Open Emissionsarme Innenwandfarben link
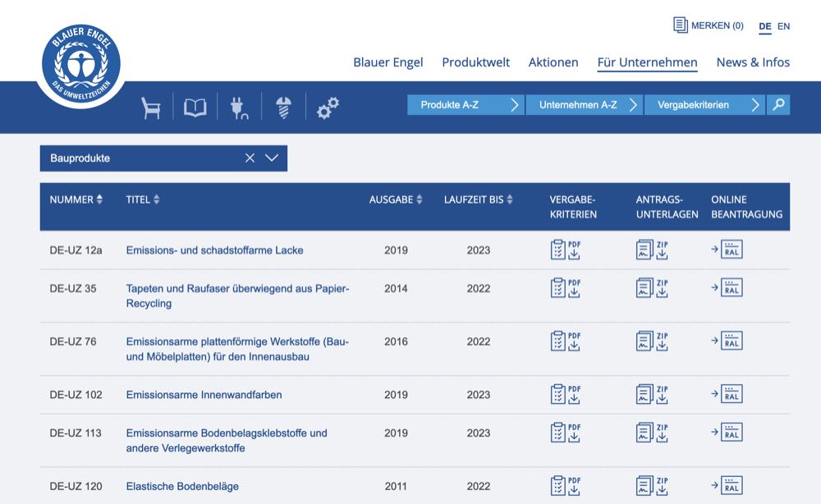Screen dimensions: 821x504 204,395
